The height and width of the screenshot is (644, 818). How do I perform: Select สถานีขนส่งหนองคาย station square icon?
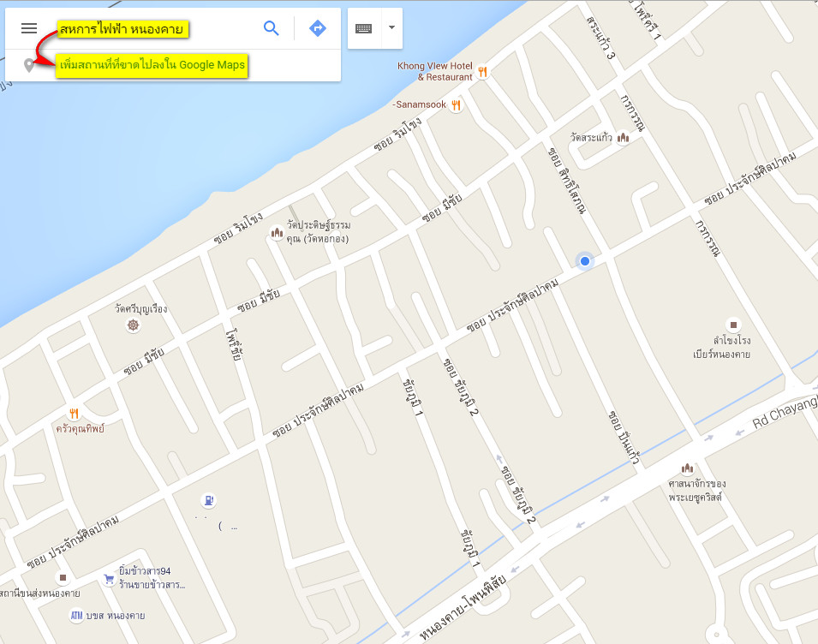(x=63, y=577)
